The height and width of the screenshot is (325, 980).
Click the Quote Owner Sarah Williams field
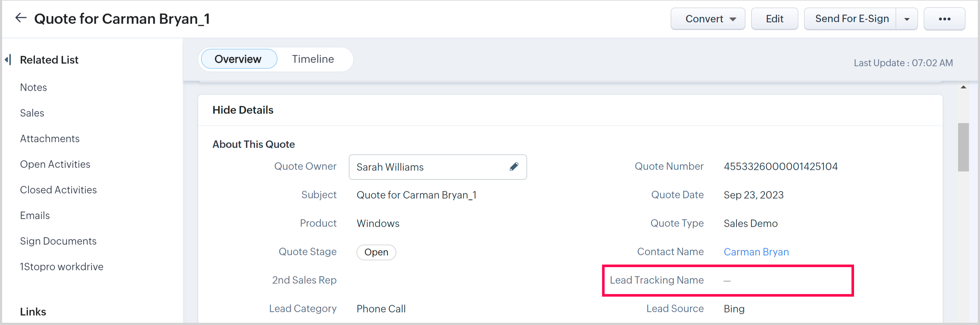426,167
